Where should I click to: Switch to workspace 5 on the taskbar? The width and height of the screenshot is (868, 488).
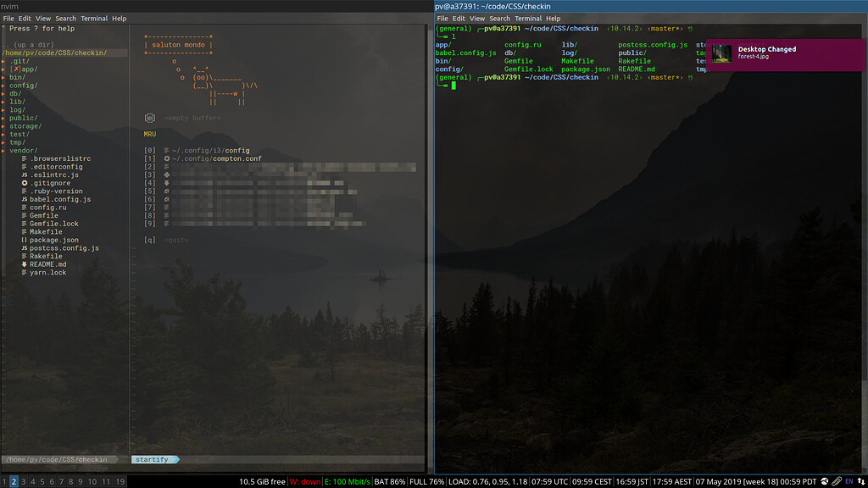pos(42,481)
